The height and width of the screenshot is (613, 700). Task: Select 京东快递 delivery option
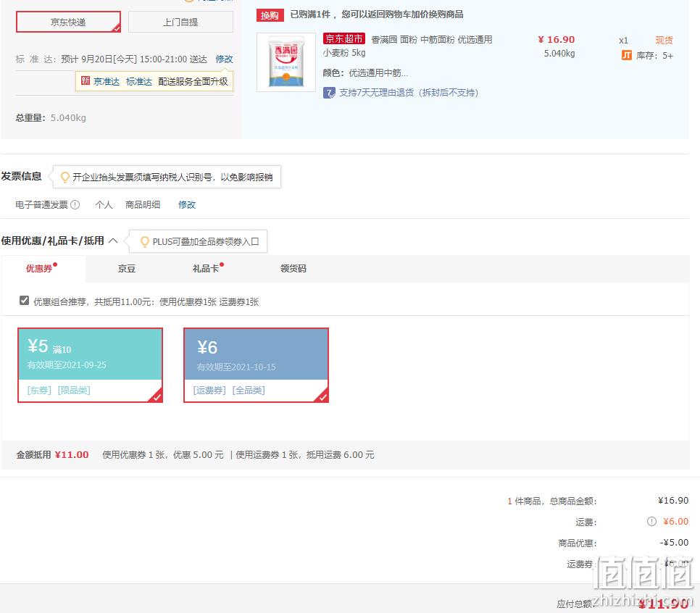point(68,22)
